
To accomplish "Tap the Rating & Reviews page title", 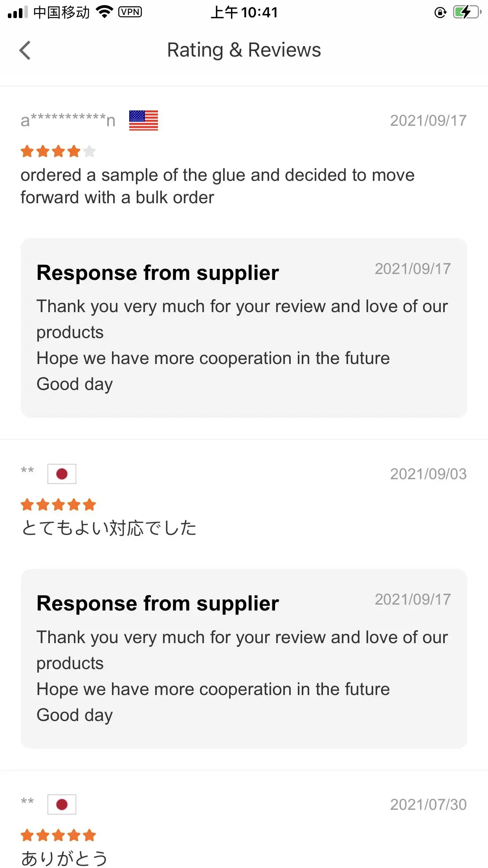I will (244, 50).
